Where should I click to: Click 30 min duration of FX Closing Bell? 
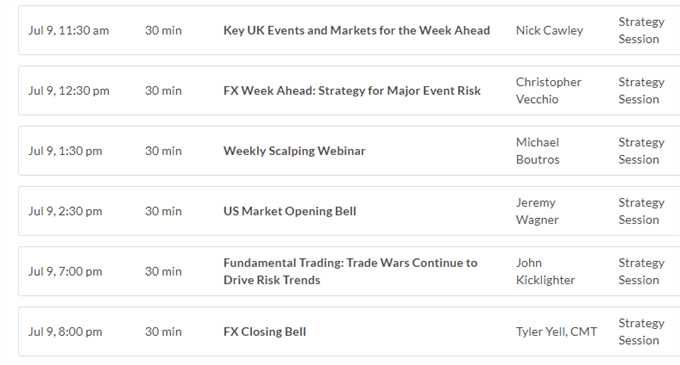coord(163,332)
